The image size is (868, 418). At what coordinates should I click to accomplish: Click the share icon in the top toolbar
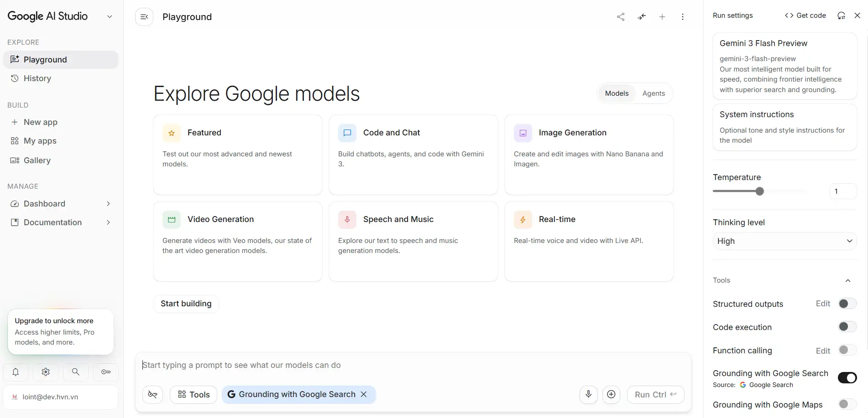point(621,17)
